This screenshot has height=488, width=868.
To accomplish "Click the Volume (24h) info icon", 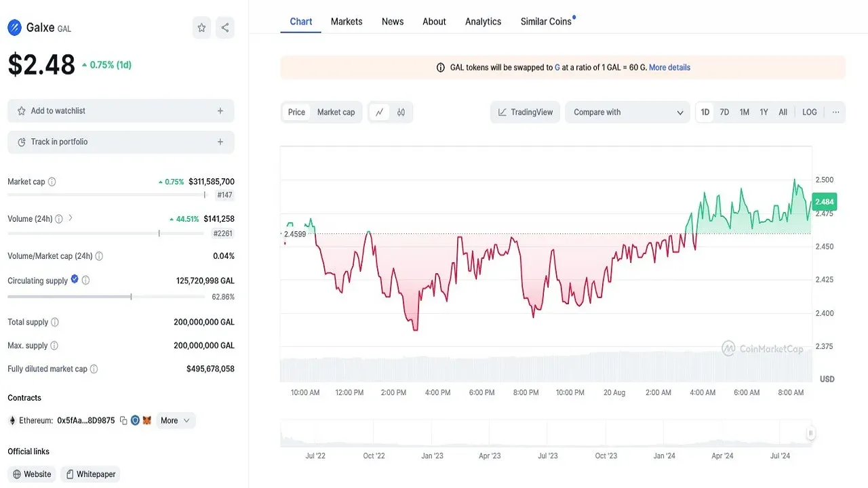I will [x=59, y=219].
